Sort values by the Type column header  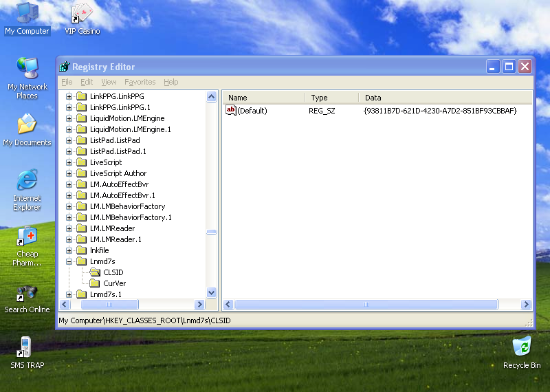[x=331, y=98]
